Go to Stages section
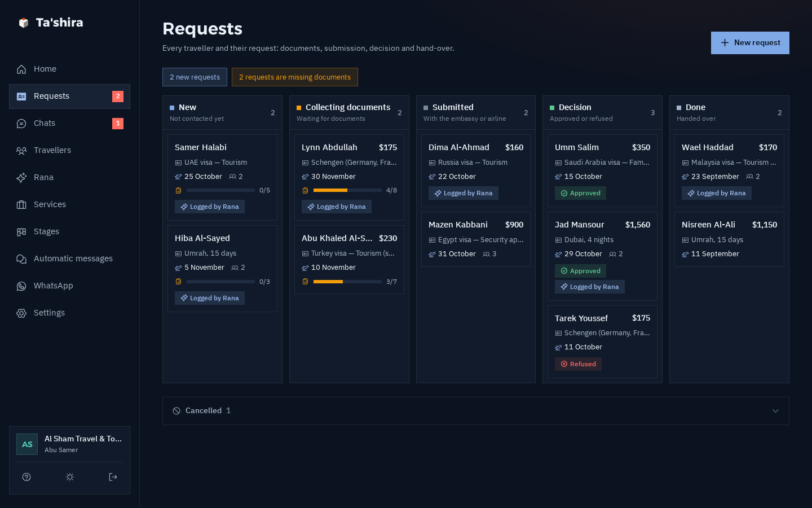Viewport: 812px width, 508px height. click(x=69, y=231)
